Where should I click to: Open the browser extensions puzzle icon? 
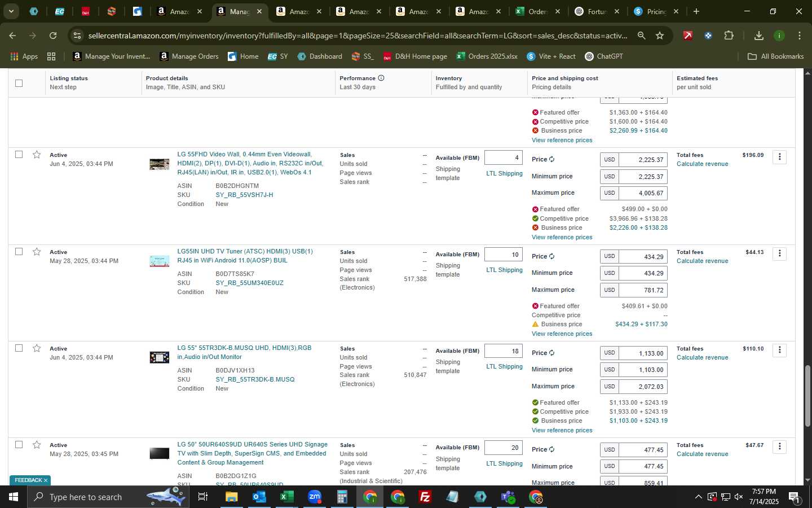pos(729,36)
